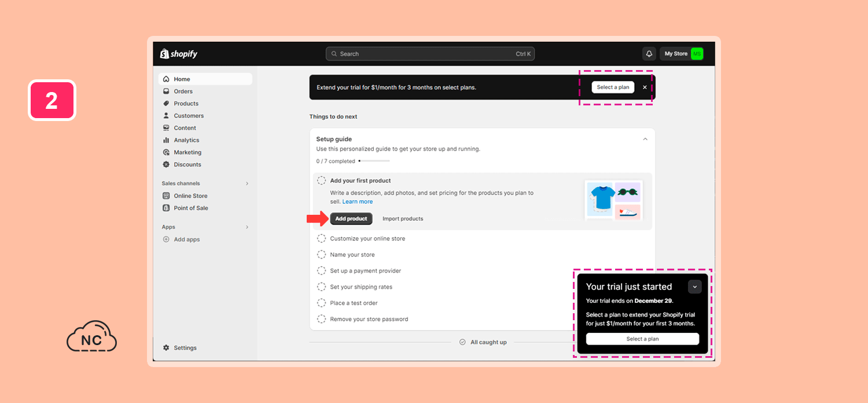Click the setup progress bar

374,161
